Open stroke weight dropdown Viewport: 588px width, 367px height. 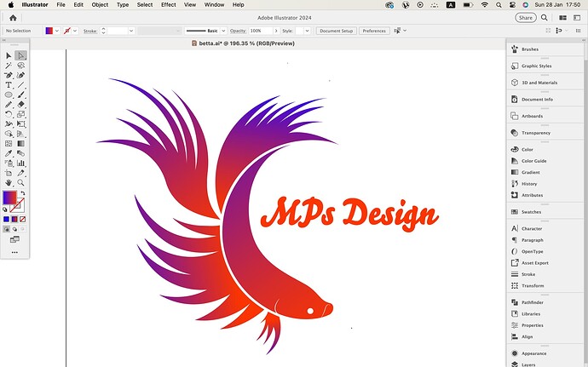[x=131, y=31]
